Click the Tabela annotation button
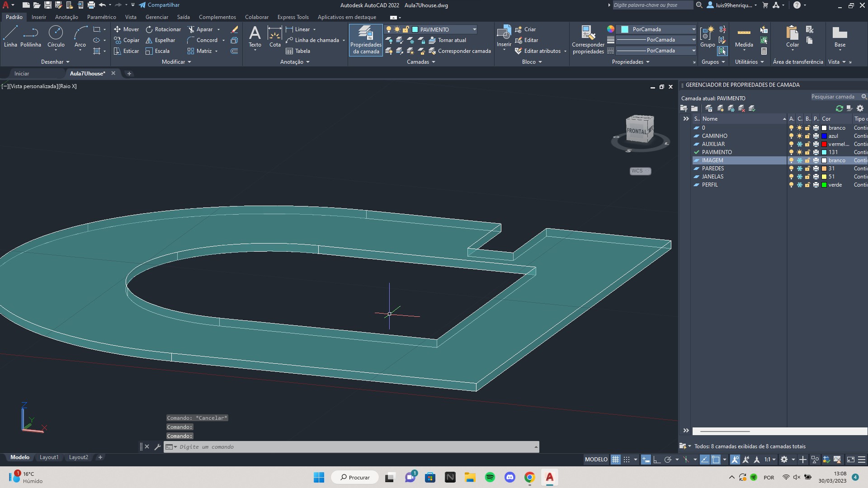This screenshot has height=488, width=868. tap(298, 51)
